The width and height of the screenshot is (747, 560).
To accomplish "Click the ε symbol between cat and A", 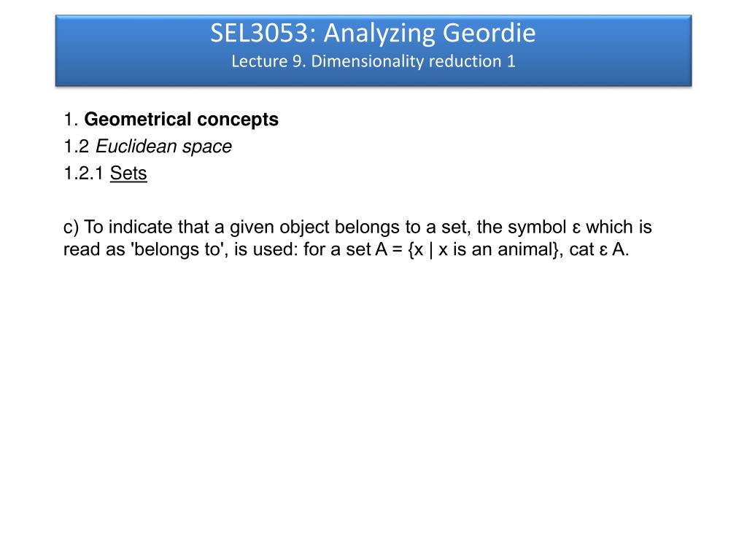I will pyautogui.click(x=603, y=250).
